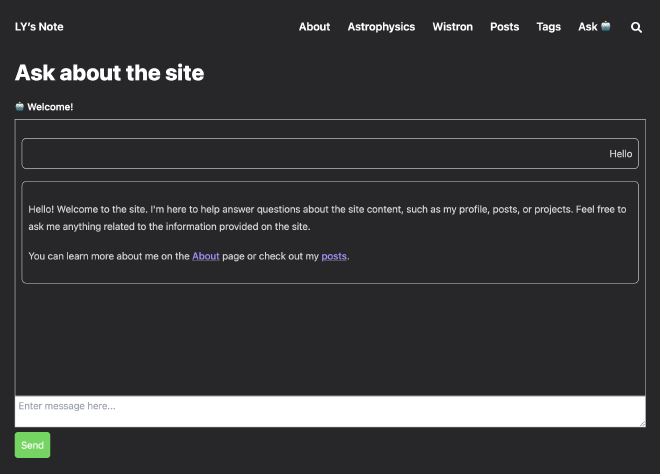Follow the About link in the chat reply
The image size is (660, 474).
(x=206, y=256)
